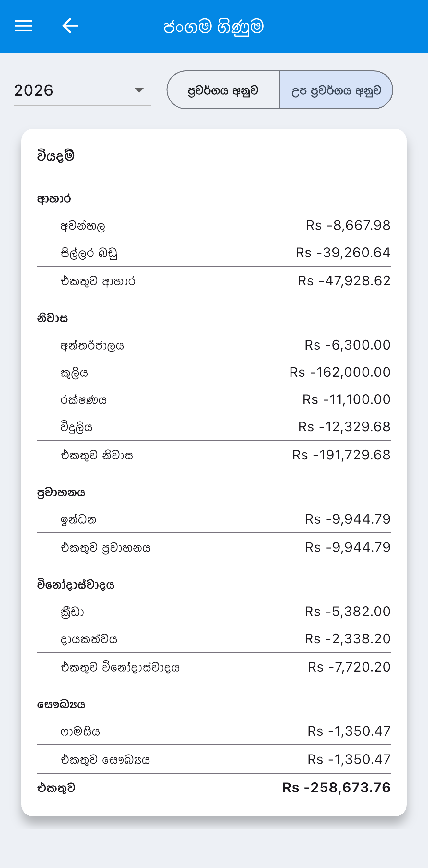Select the 2026 year field
Screen dimensions: 428x868
(x=82, y=90)
